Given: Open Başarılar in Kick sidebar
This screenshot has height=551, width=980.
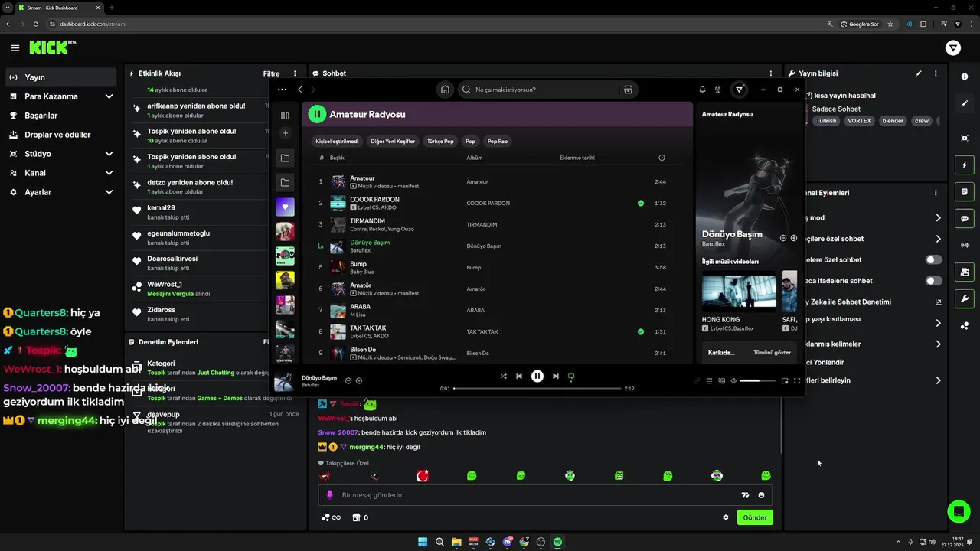Looking at the screenshot, I should tap(60, 116).
